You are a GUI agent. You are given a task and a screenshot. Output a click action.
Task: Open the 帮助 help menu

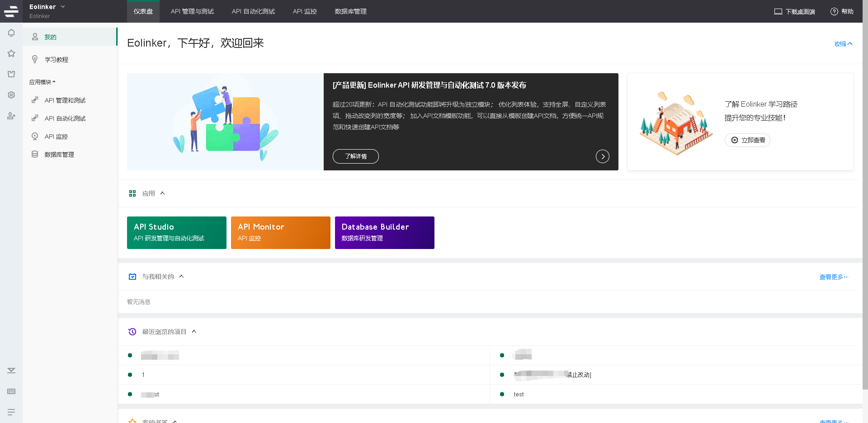click(842, 12)
